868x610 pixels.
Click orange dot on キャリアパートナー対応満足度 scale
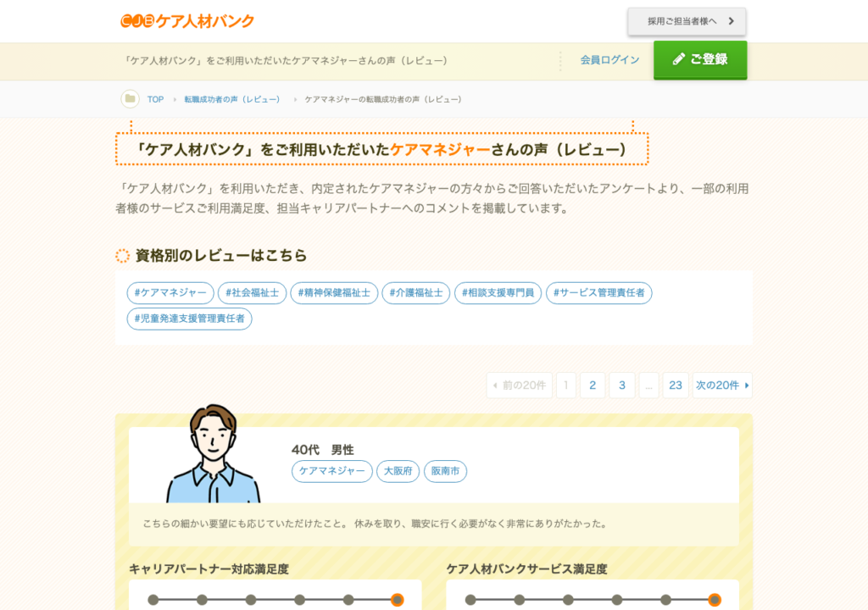click(397, 600)
